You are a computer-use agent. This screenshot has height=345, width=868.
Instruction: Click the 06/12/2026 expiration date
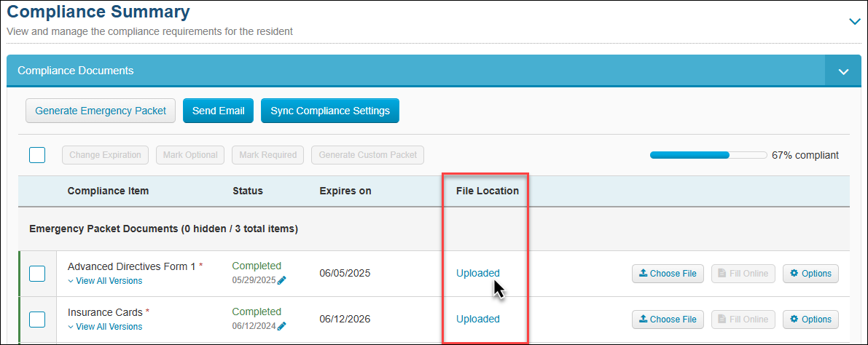pyautogui.click(x=344, y=319)
